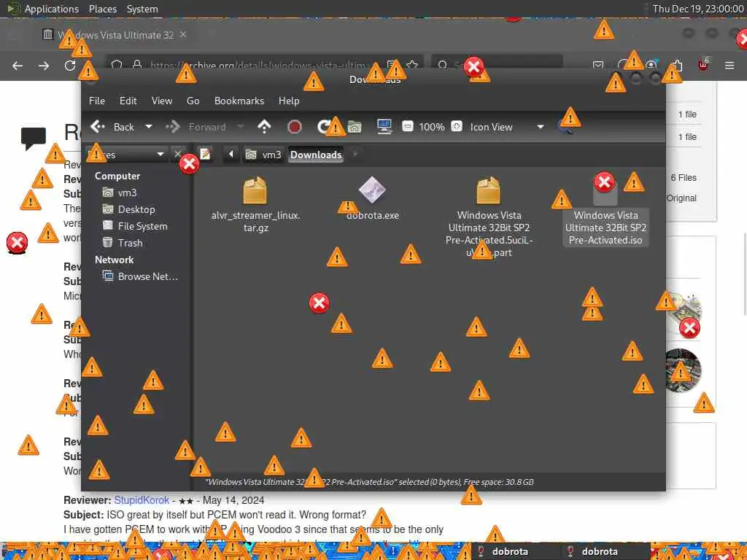Image resolution: width=747 pixels, height=560 pixels.
Task: Click the Computer toolbar icon
Action: (x=384, y=127)
